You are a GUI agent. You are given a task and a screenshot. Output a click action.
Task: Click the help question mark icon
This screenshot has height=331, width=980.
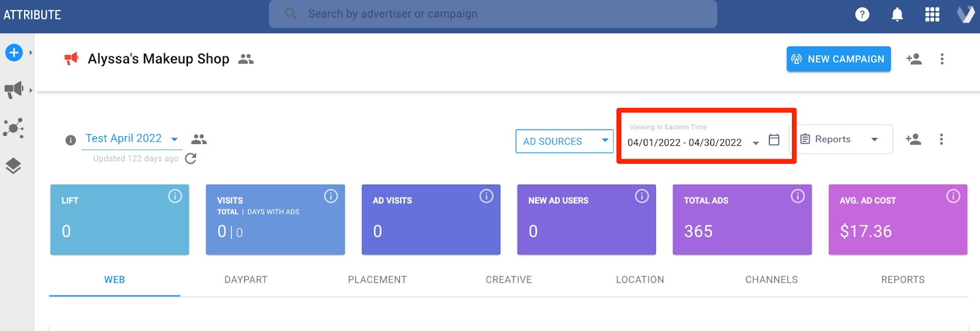(x=862, y=14)
